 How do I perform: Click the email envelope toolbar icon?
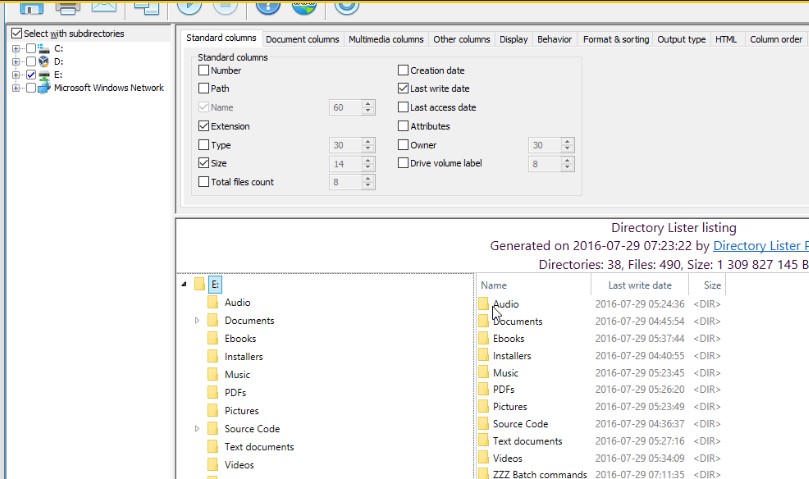pyautogui.click(x=104, y=6)
